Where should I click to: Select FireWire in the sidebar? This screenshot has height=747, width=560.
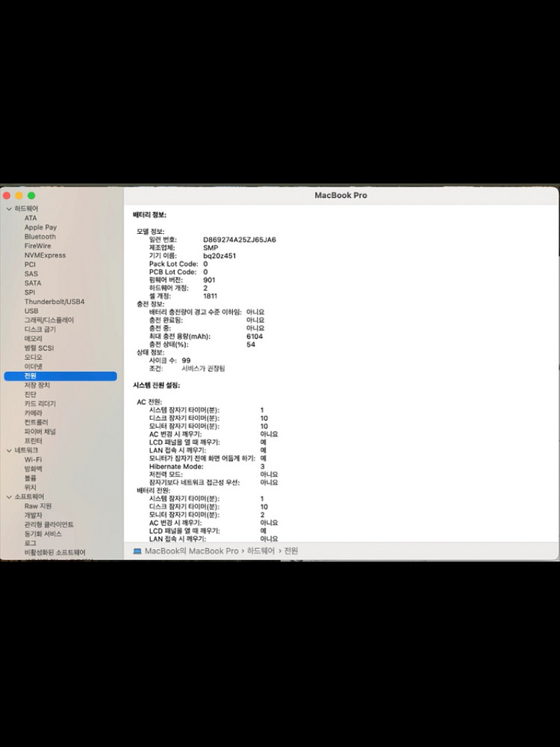(x=37, y=246)
